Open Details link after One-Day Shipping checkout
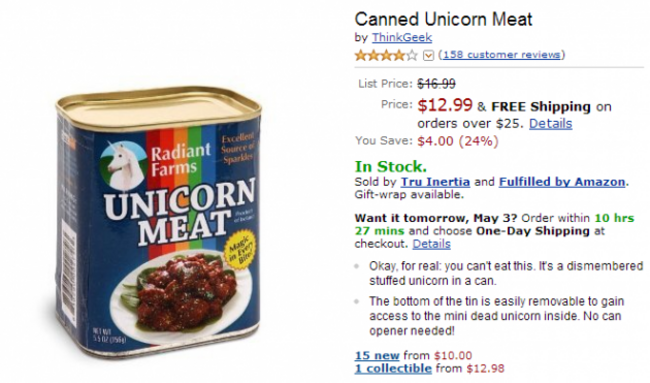This screenshot has width=650, height=383. coord(431,244)
